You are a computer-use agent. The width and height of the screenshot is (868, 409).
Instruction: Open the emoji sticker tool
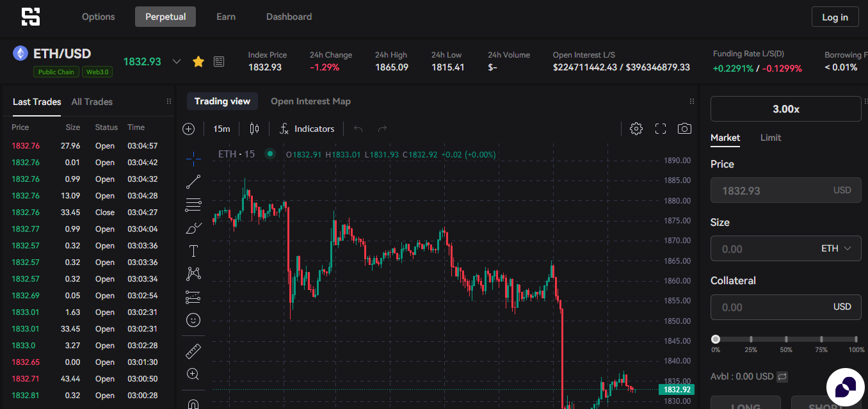click(x=193, y=320)
